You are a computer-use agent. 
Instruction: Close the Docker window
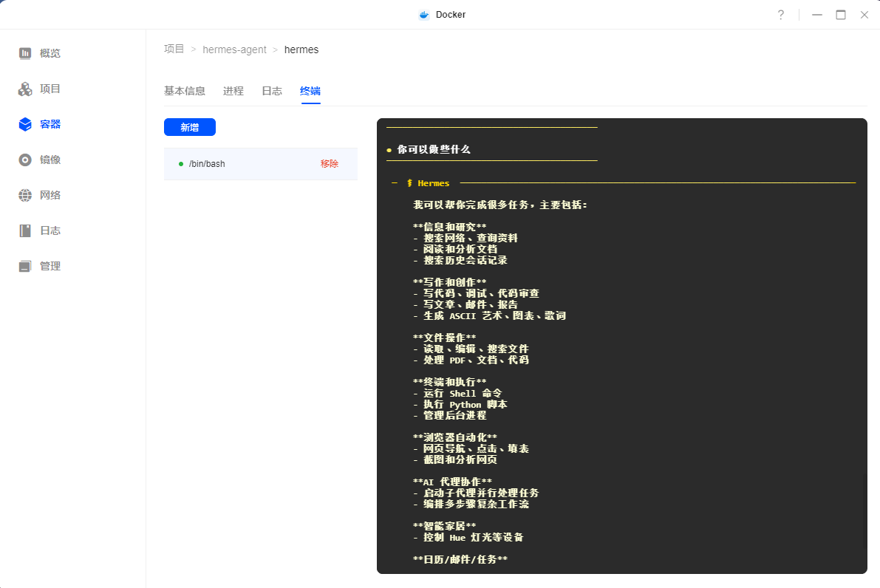click(864, 15)
